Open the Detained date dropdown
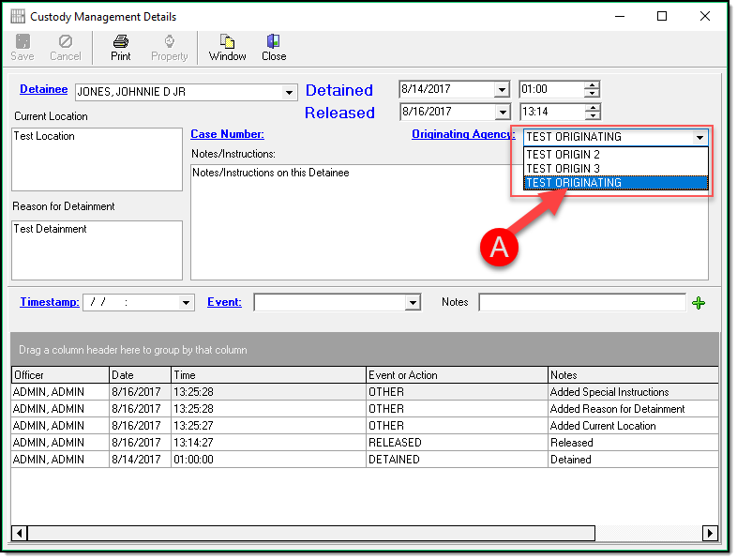 [x=502, y=90]
